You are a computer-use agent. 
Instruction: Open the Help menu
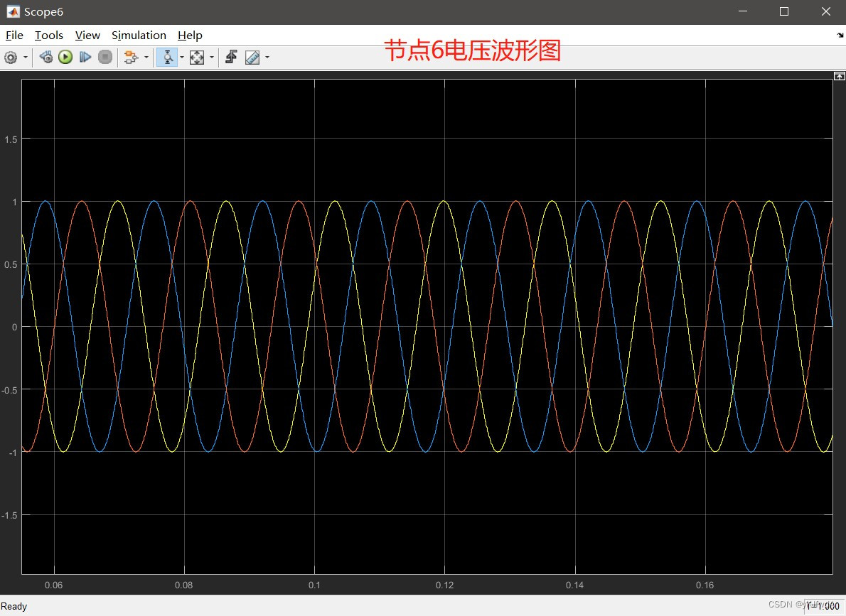tap(190, 35)
